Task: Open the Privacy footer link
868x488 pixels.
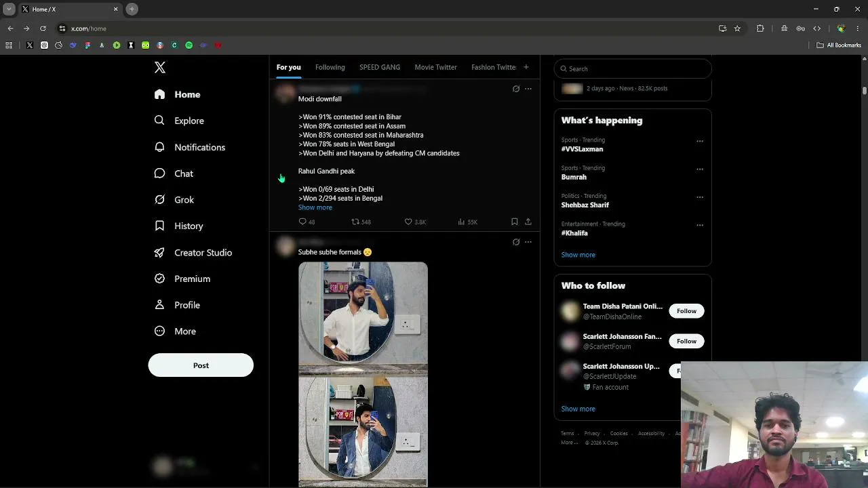Action: pyautogui.click(x=592, y=433)
